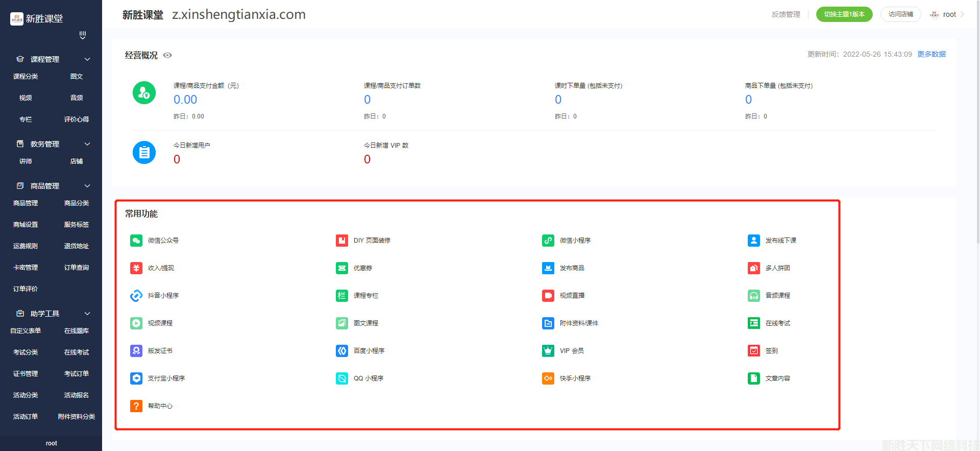Collapse the sidebar using the top toggle icon
The image size is (980, 451).
83,35
